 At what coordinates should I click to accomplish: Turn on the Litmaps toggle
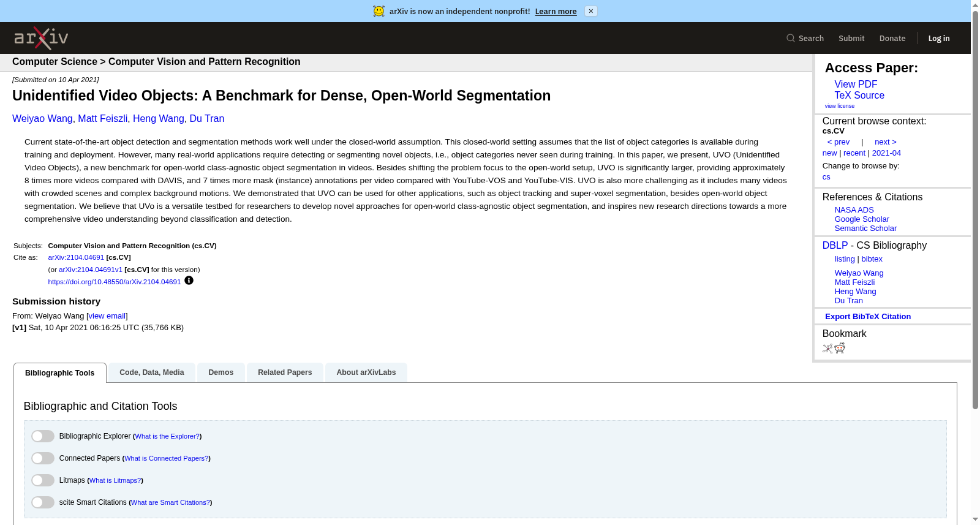click(43, 480)
